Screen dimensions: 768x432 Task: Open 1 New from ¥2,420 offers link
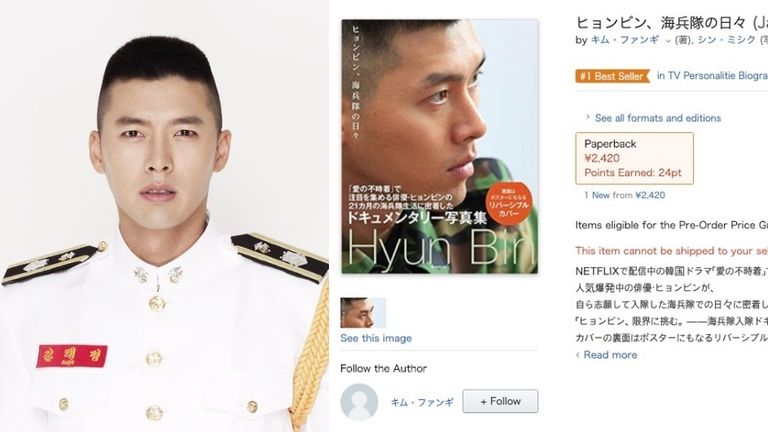point(624,195)
